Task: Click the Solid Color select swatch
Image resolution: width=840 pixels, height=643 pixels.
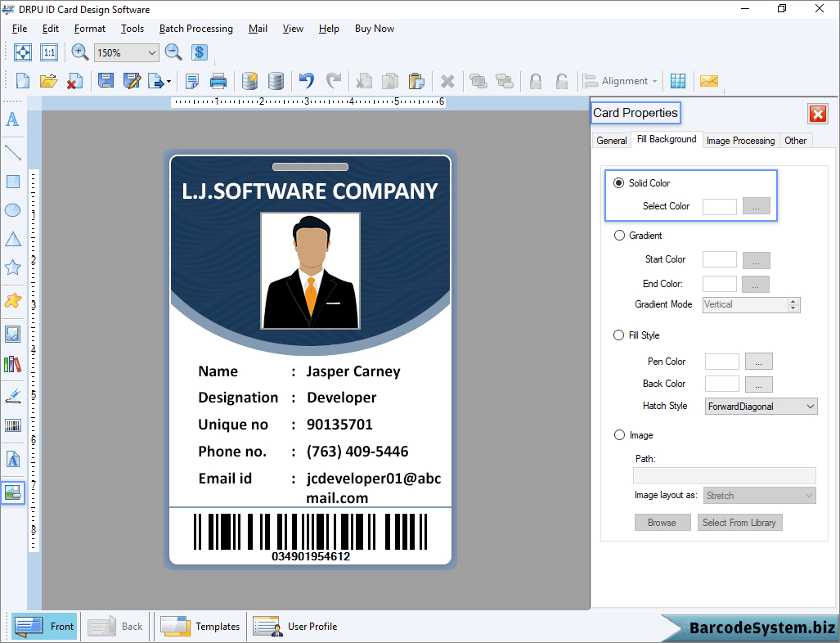Action: point(720,206)
